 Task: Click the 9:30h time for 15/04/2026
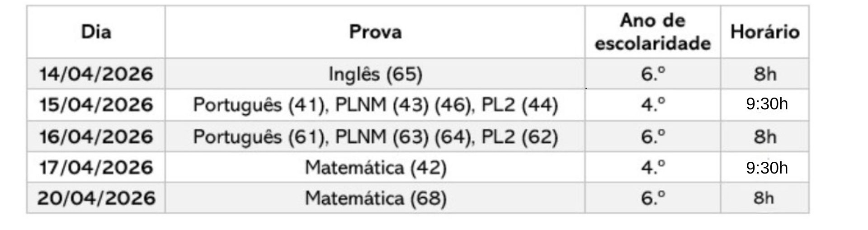767,104
